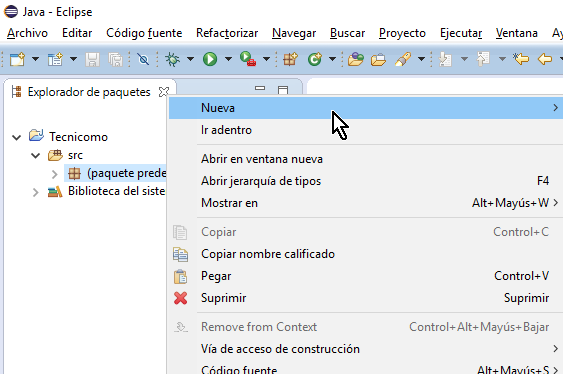Screen dimensions: 563x374
Task: Click the Previous Annotation icon
Action: point(483,59)
